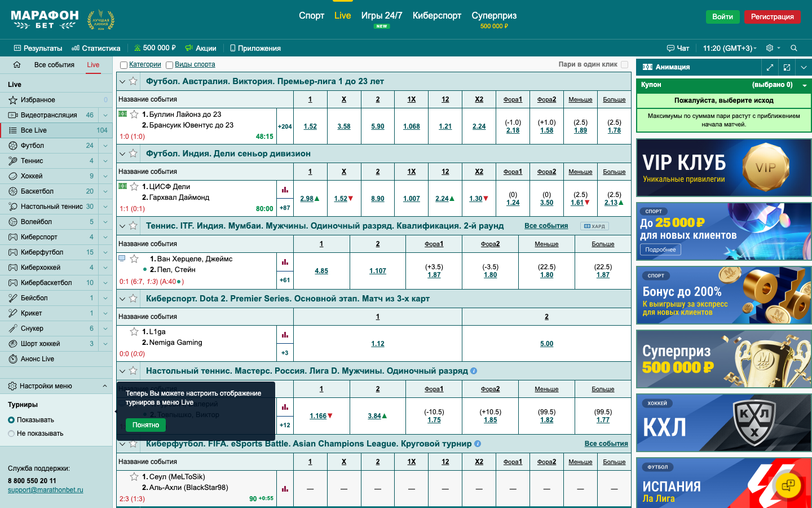Image resolution: width=812 pixels, height=508 pixels.
Task: Open the time zone dropdown 11:20 (GMT+3)
Action: pos(729,48)
